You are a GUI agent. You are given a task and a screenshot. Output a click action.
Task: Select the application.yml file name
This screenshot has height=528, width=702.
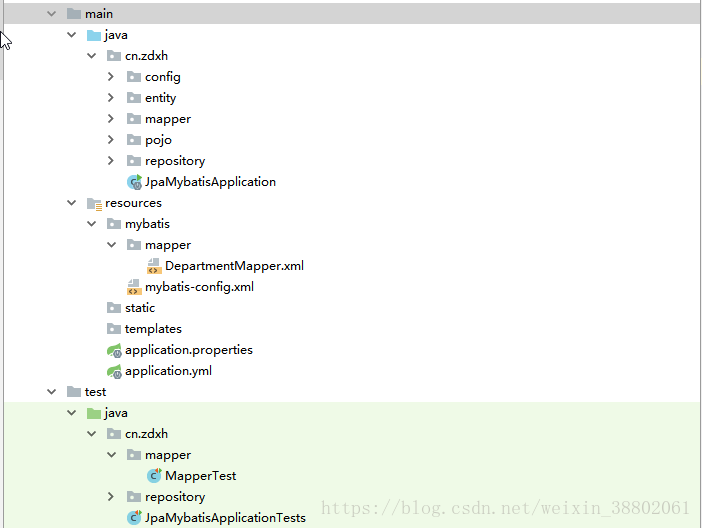click(169, 371)
